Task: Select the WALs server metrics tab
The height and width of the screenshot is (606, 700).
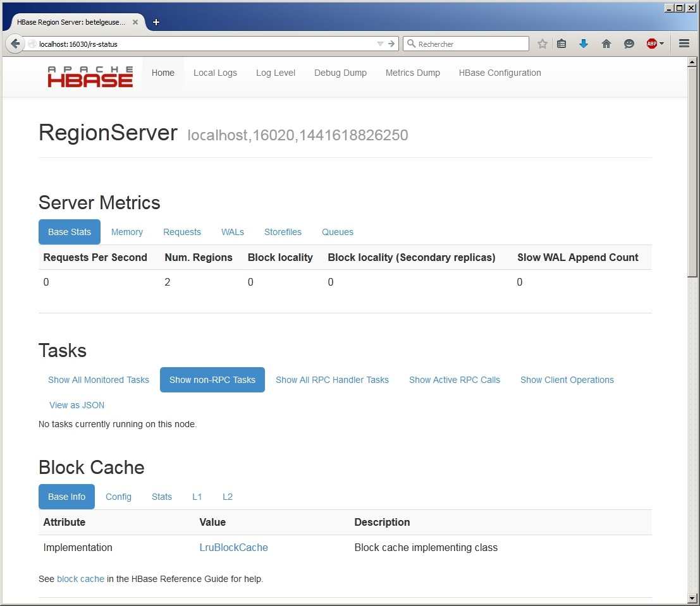Action: coord(232,232)
